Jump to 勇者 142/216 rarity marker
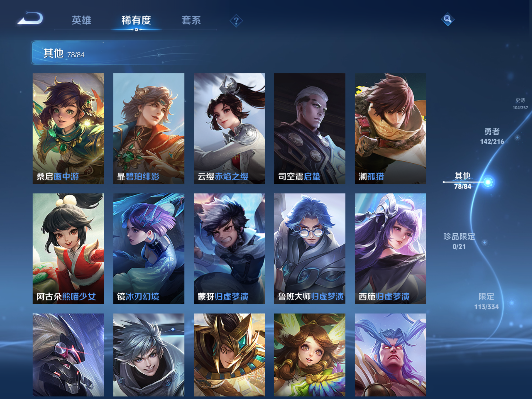 pyautogui.click(x=492, y=136)
